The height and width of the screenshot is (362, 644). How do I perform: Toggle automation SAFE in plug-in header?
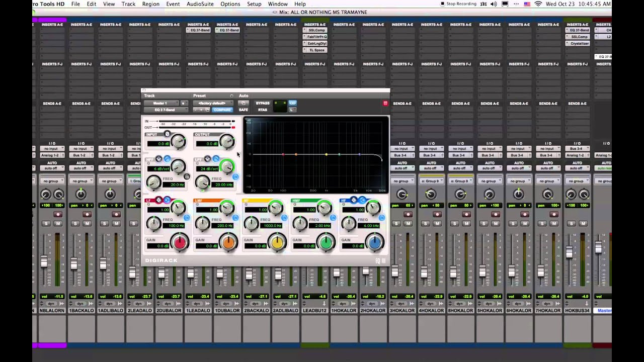(243, 110)
